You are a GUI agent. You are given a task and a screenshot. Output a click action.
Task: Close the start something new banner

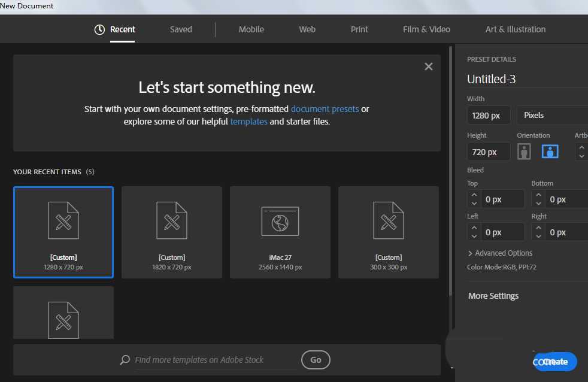[x=428, y=66]
